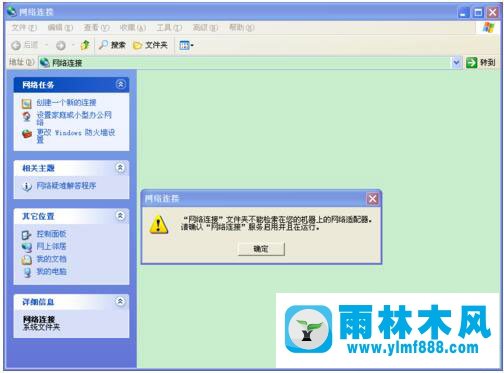Click the Back (后退) toolbar button
Screen dimensions: 504x373
(25, 45)
